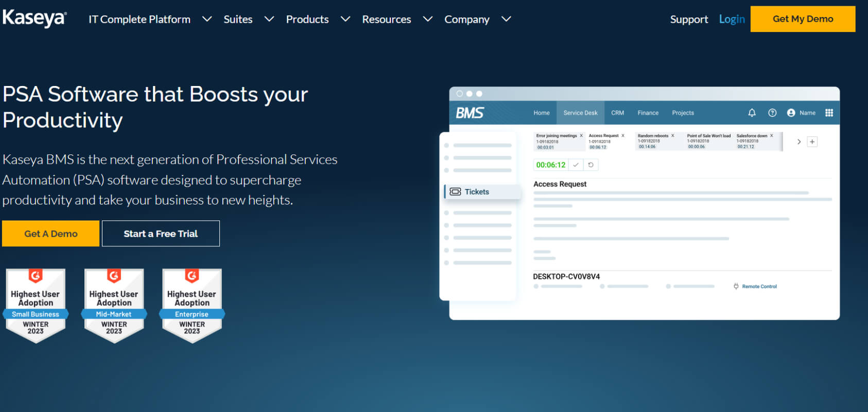Viewport: 868px width, 412px height.
Task: Open the Support link
Action: 689,20
